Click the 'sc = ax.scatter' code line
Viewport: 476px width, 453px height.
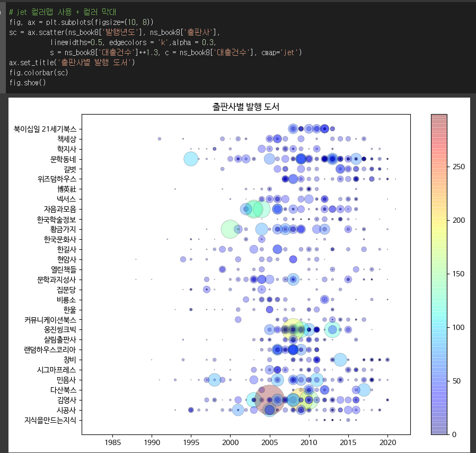[114, 32]
